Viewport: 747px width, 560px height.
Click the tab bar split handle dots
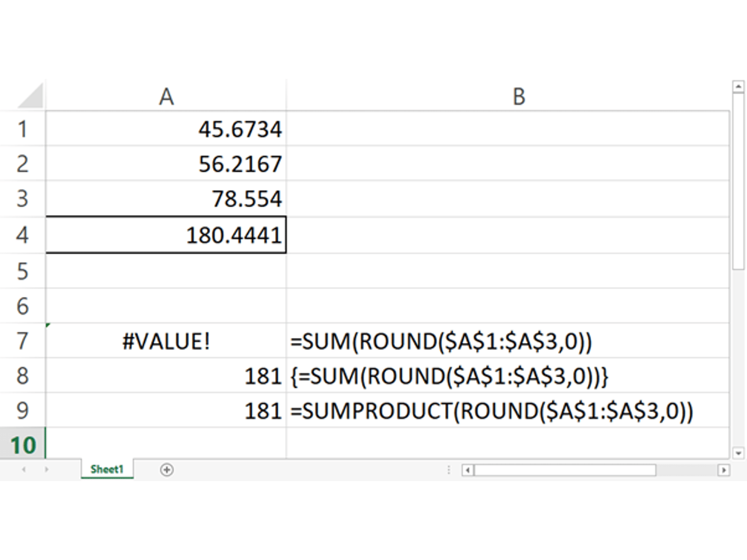449,470
